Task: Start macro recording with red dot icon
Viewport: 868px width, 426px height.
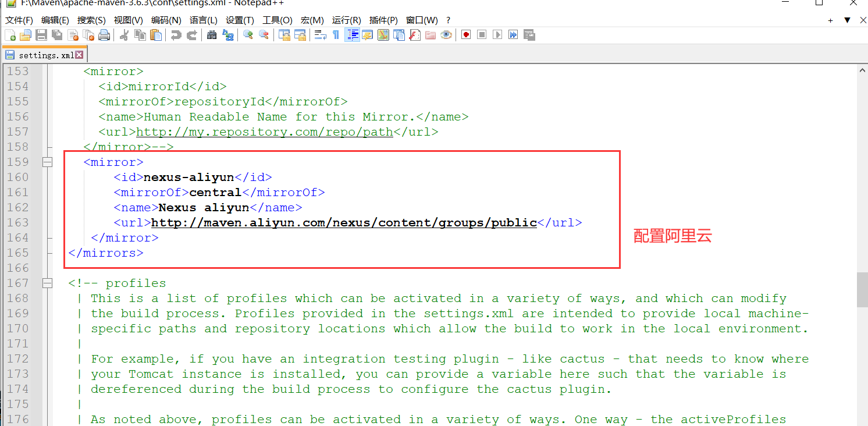Action: (x=466, y=35)
